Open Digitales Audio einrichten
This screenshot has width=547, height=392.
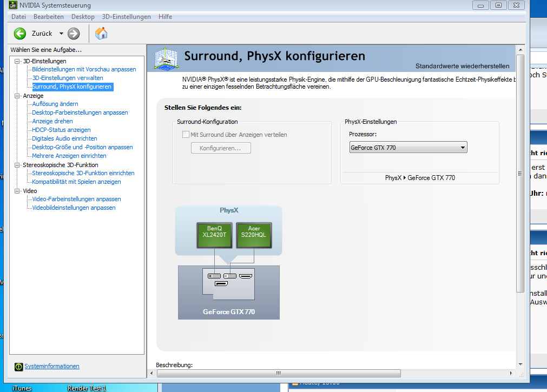click(x=64, y=138)
